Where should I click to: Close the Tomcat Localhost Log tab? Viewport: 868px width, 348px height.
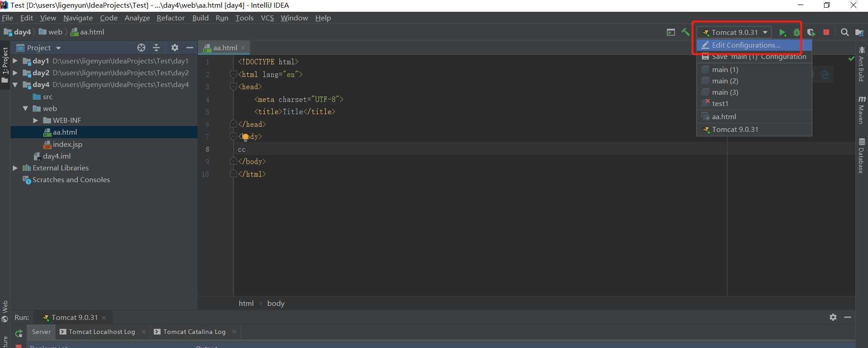144,332
